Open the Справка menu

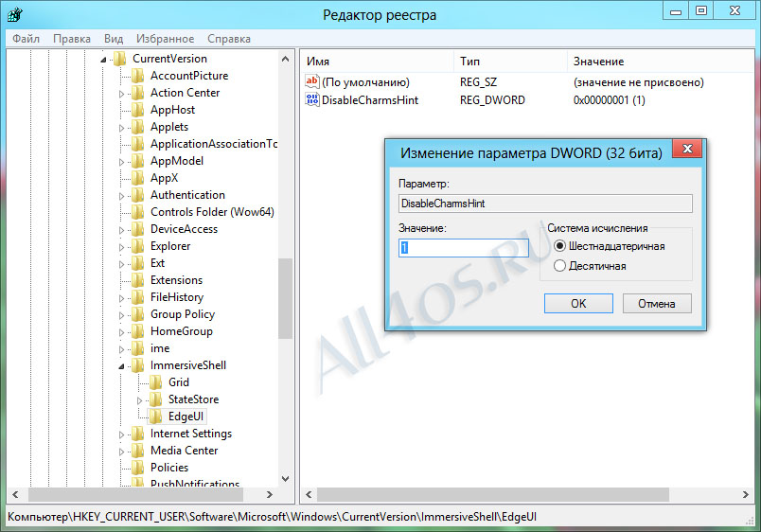pos(229,39)
